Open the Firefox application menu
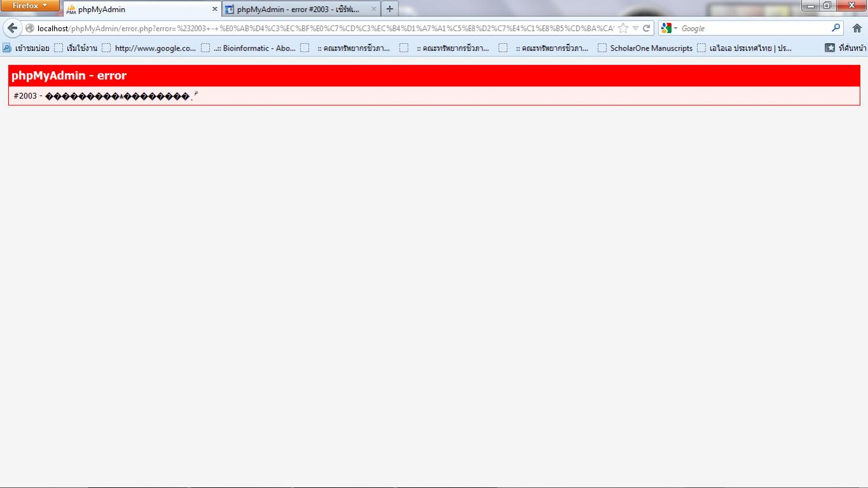This screenshot has height=488, width=868. tap(30, 6)
